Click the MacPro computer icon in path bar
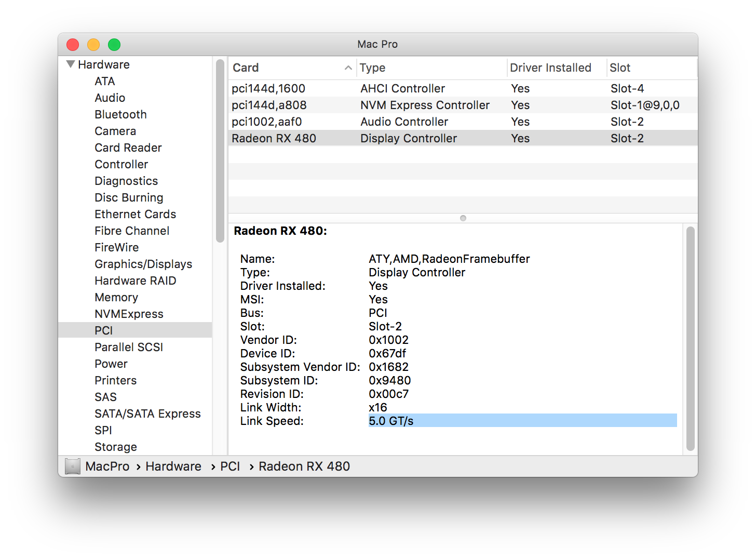This screenshot has height=560, width=756. 73,466
